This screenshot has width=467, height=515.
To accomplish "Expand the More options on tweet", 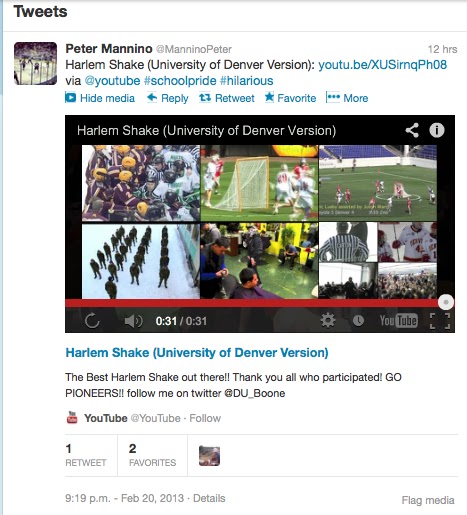I will (347, 98).
